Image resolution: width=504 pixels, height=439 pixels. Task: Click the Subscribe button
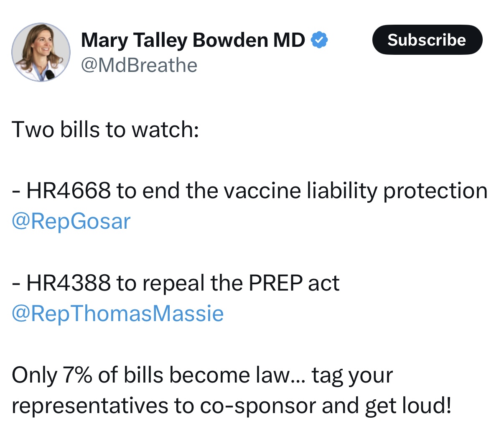point(427,40)
